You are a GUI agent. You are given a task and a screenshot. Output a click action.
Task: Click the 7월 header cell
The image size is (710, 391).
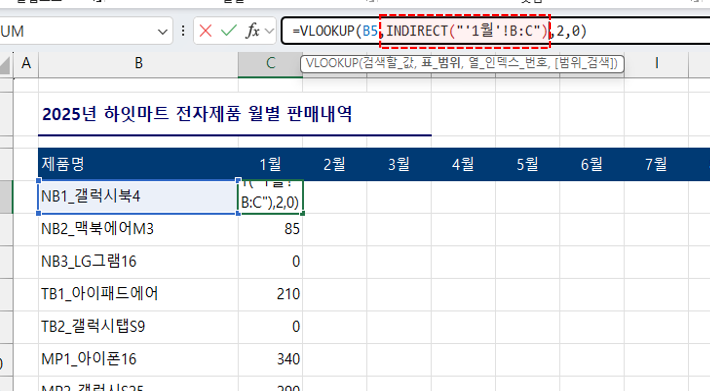(656, 164)
